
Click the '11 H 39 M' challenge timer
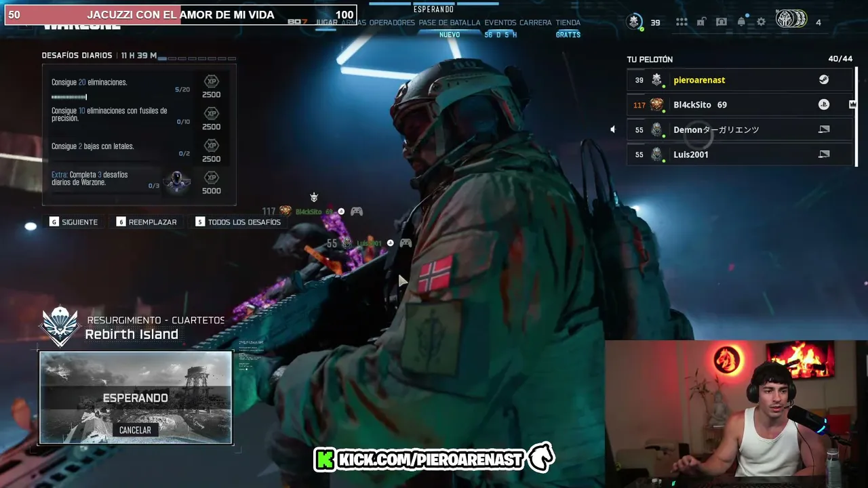point(139,56)
